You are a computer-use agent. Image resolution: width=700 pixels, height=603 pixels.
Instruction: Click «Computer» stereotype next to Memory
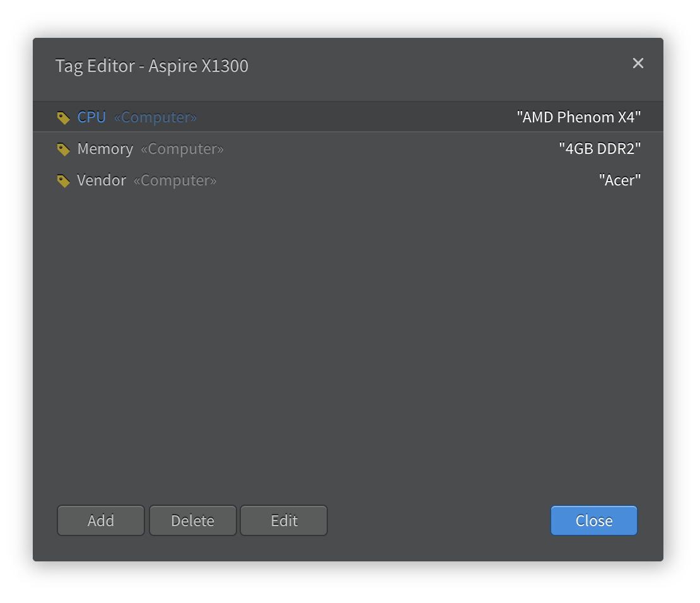(x=182, y=149)
